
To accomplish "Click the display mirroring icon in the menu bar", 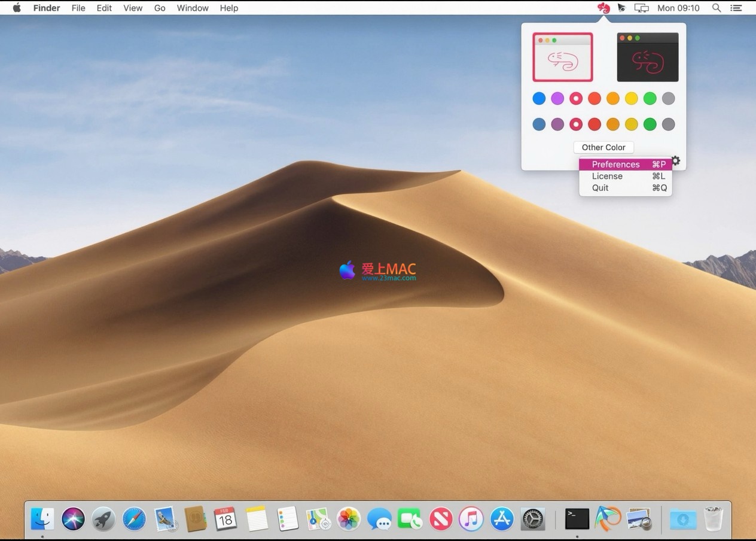I will click(x=641, y=8).
